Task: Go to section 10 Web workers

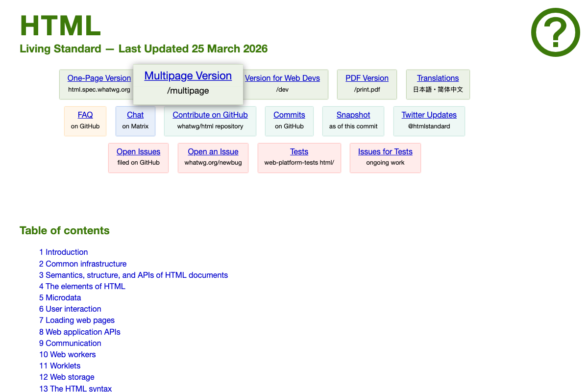Action: [68, 354]
